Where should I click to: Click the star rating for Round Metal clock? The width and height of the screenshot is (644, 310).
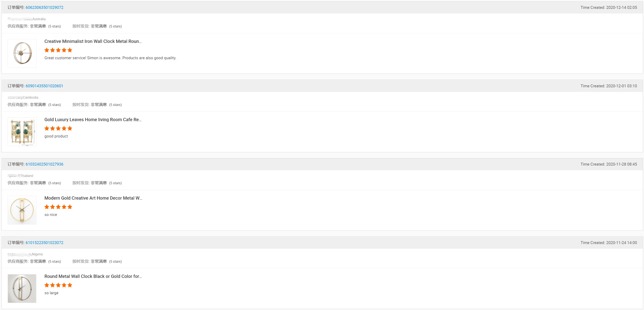pyautogui.click(x=58, y=285)
